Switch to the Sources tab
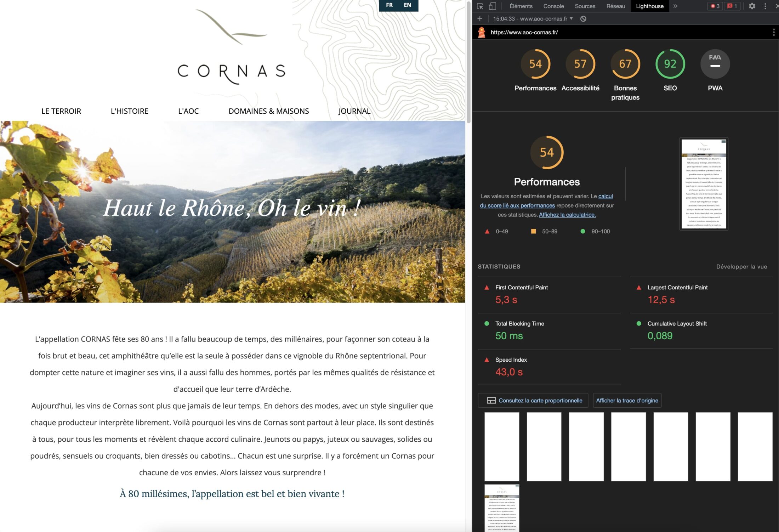 point(585,6)
